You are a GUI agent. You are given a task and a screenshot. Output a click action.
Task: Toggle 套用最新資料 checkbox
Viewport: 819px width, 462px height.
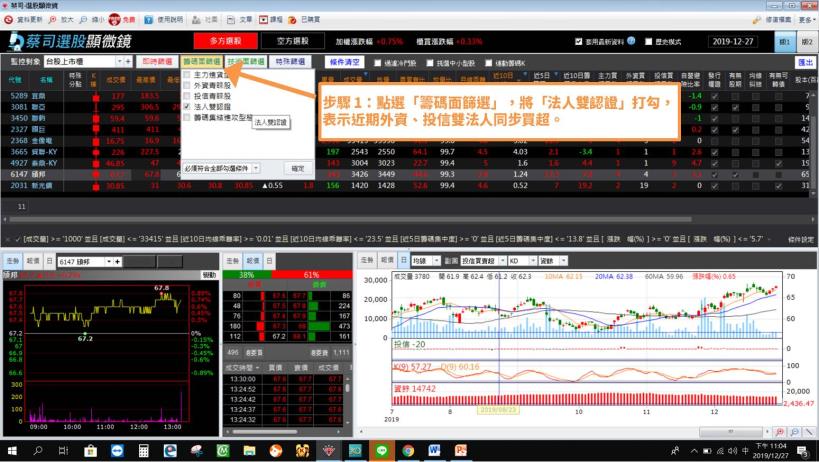[x=578, y=42]
